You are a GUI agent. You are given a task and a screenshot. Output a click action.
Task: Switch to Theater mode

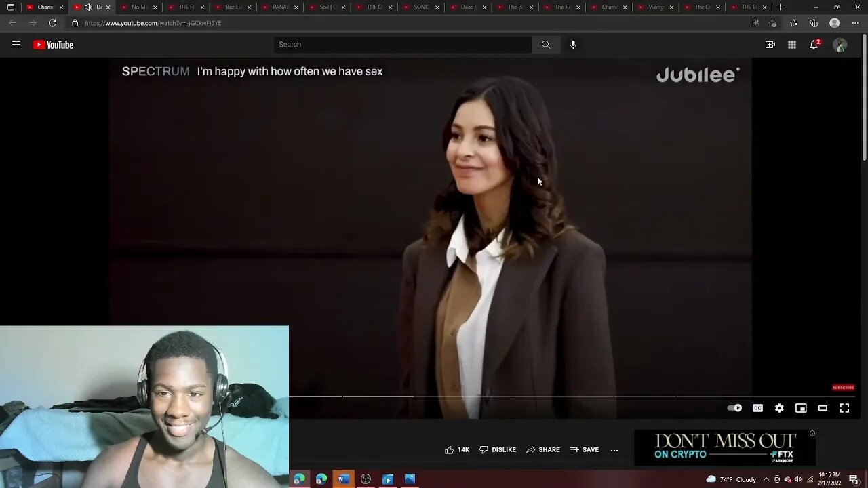pos(823,408)
